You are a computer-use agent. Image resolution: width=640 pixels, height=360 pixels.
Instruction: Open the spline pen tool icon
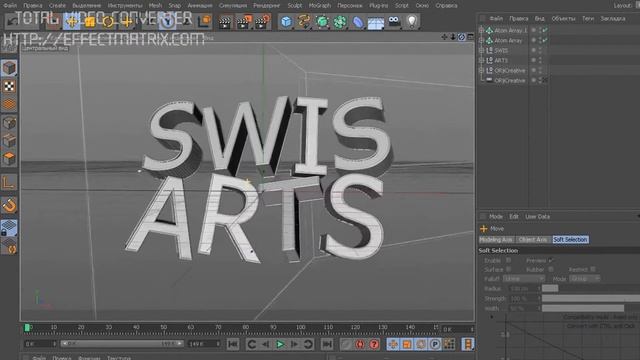pyautogui.click(x=304, y=22)
